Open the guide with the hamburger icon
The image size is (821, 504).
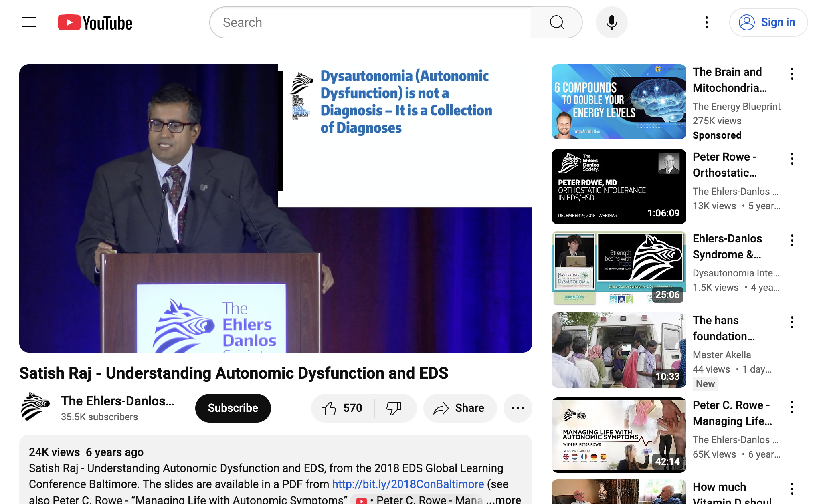[28, 22]
